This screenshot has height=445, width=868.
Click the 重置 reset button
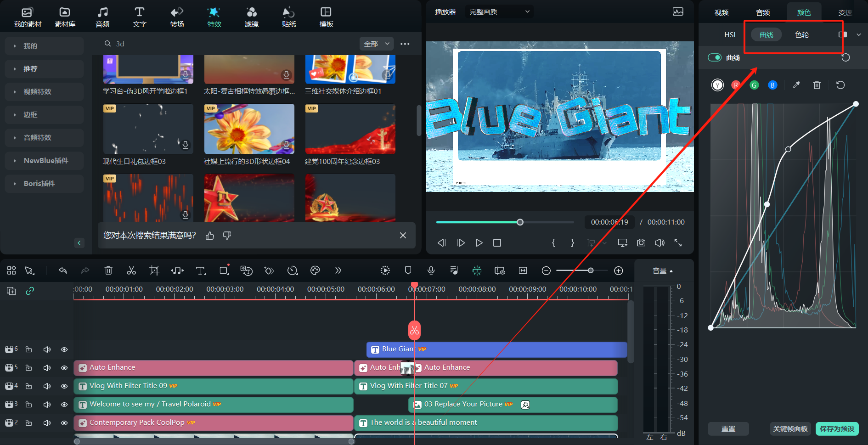tap(728, 428)
